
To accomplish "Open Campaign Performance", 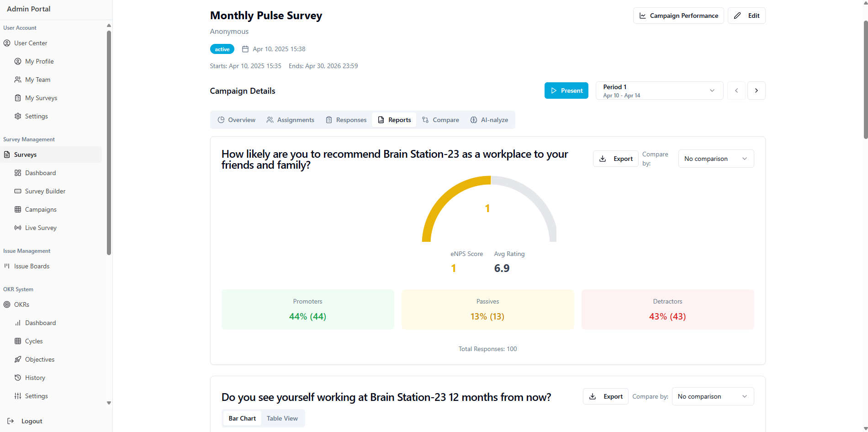I will 678,16.
